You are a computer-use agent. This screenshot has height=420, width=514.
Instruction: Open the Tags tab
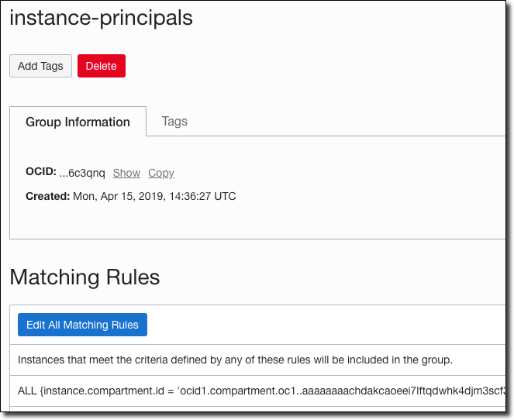174,121
